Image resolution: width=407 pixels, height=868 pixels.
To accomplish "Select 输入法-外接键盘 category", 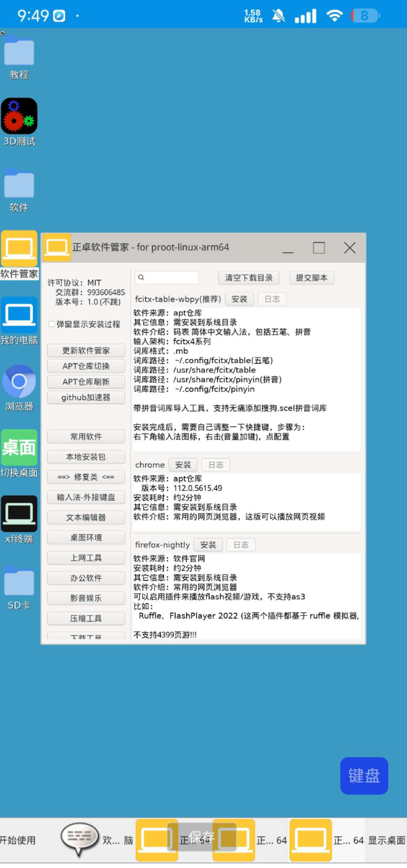I will (x=86, y=497).
